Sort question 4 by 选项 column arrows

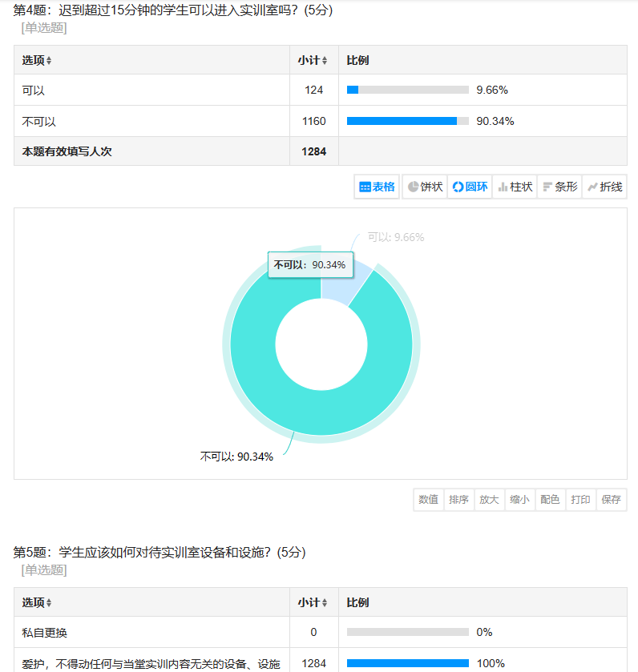(x=49, y=61)
